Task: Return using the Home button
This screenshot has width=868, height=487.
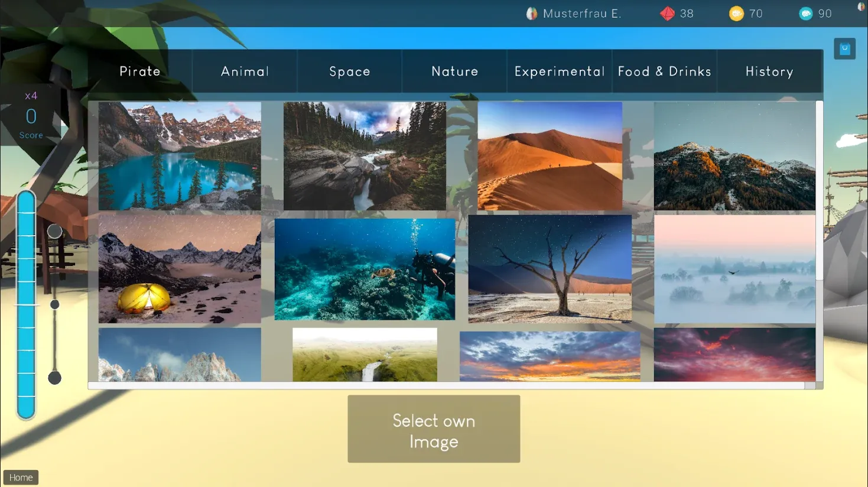Action: point(21,478)
